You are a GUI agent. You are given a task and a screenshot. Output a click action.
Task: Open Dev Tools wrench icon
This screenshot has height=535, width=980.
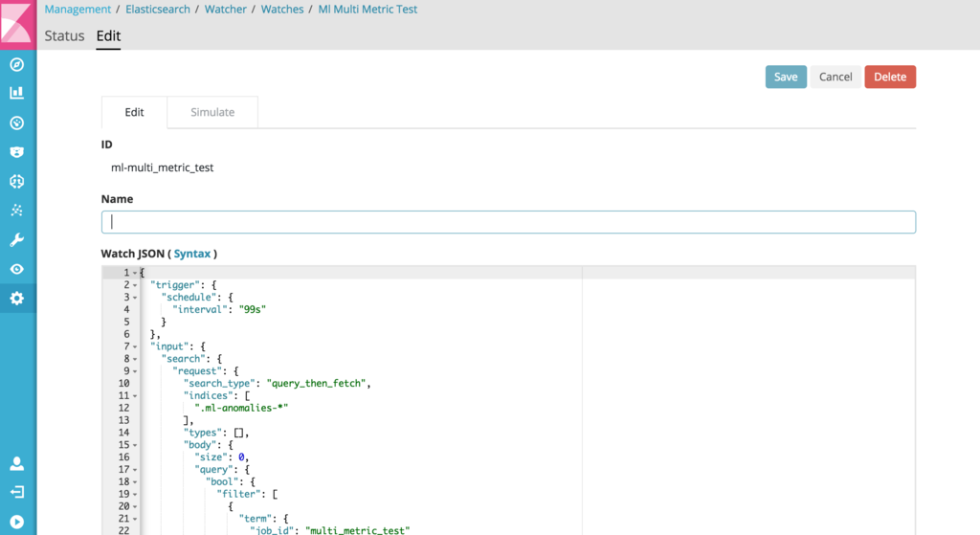click(17, 240)
